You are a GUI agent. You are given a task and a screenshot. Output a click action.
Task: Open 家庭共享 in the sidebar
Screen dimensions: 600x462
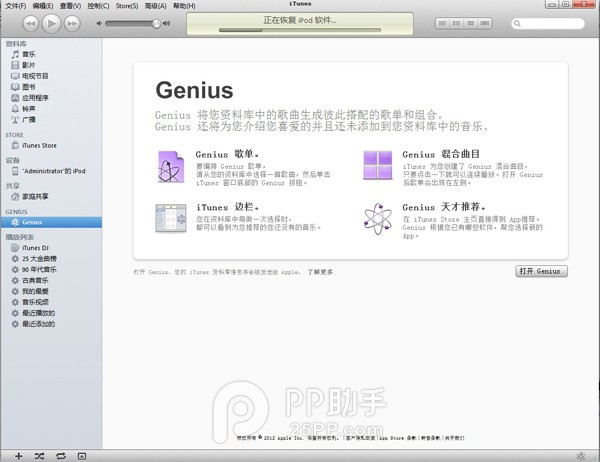[36, 198]
